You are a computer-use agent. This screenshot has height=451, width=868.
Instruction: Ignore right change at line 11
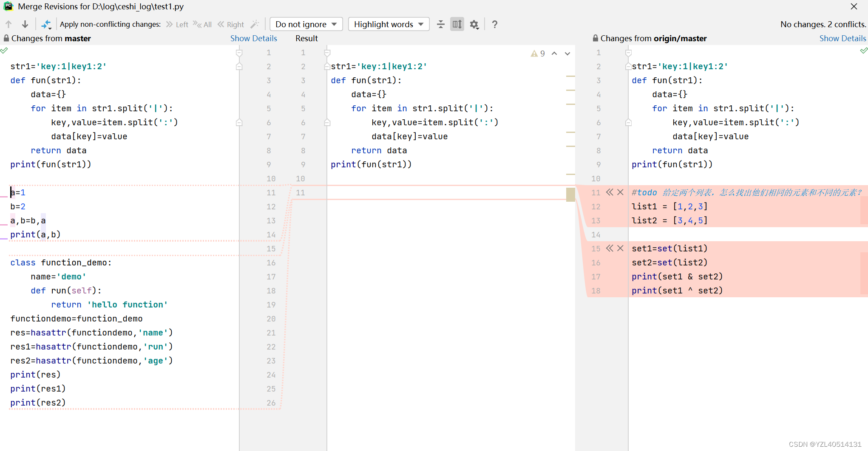621,192
